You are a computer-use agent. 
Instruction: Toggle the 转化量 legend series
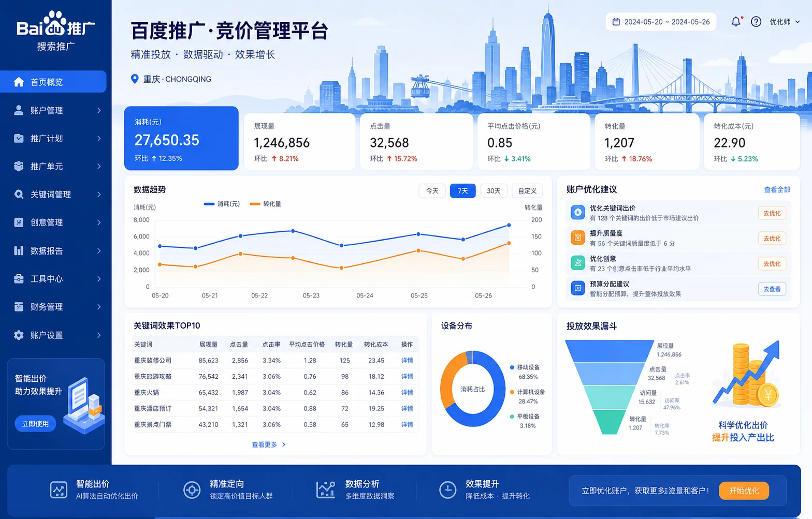tap(265, 204)
